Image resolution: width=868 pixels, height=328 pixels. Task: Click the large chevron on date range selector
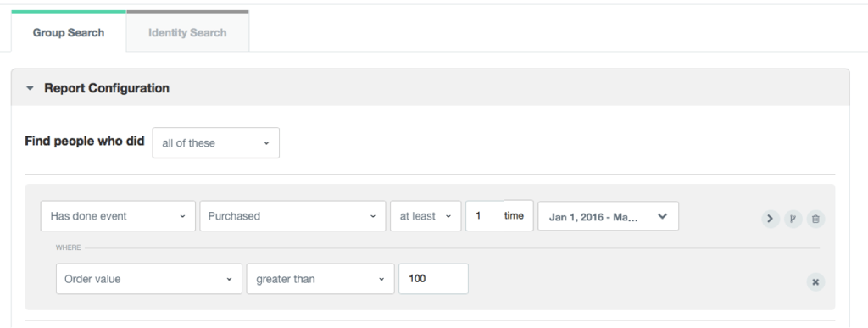(x=662, y=216)
